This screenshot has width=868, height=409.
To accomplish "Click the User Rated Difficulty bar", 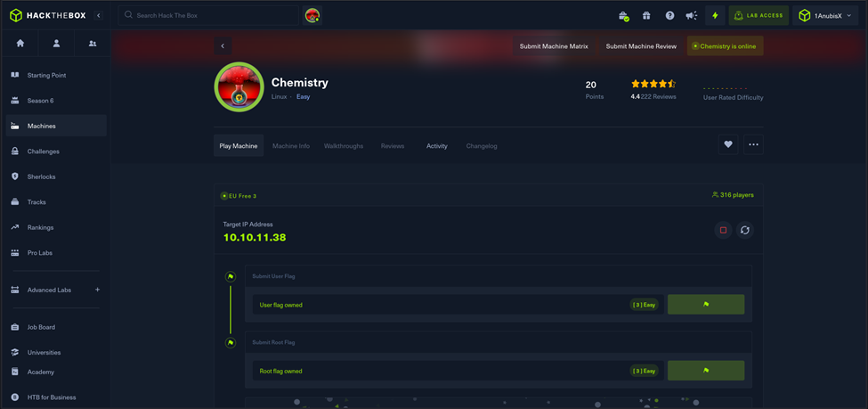I will click(x=725, y=89).
